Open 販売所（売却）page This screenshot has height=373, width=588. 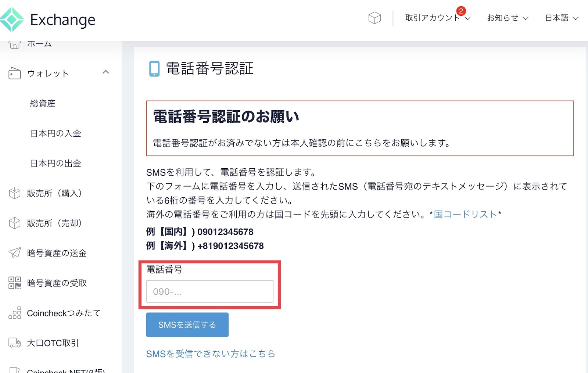coord(54,223)
